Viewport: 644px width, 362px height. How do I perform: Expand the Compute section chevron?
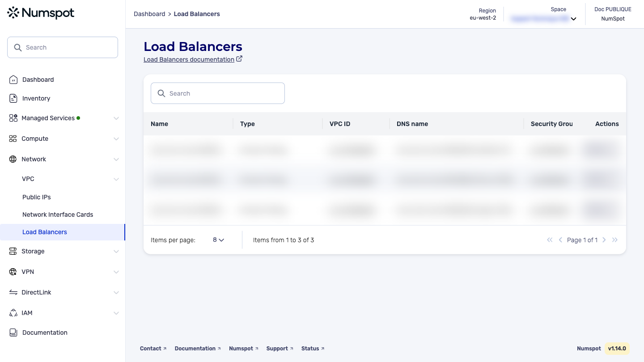point(116,139)
